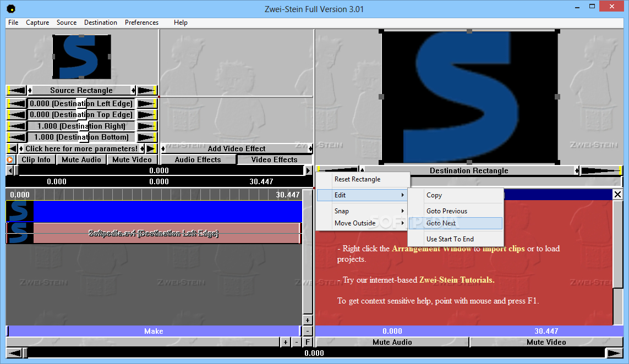Increase Destination Bottom value with right arrow
629x364 pixels.
tap(147, 137)
